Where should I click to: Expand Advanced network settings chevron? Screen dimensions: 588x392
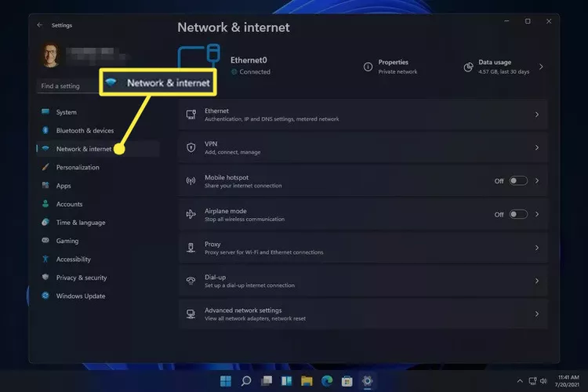pos(537,314)
